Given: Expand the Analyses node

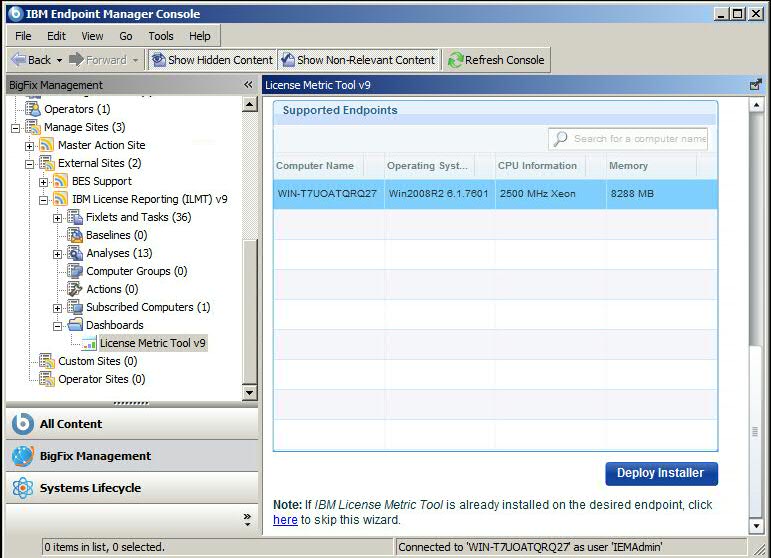Looking at the screenshot, I should [58, 255].
